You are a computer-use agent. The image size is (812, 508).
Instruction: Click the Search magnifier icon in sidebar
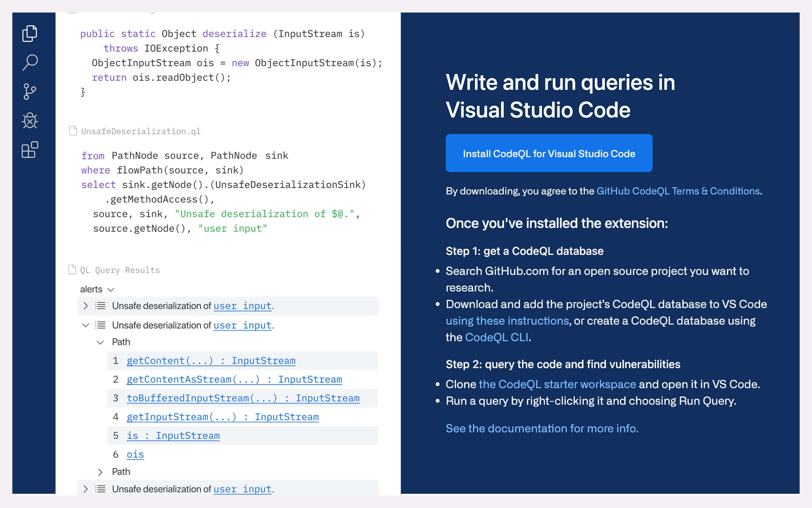coord(30,62)
